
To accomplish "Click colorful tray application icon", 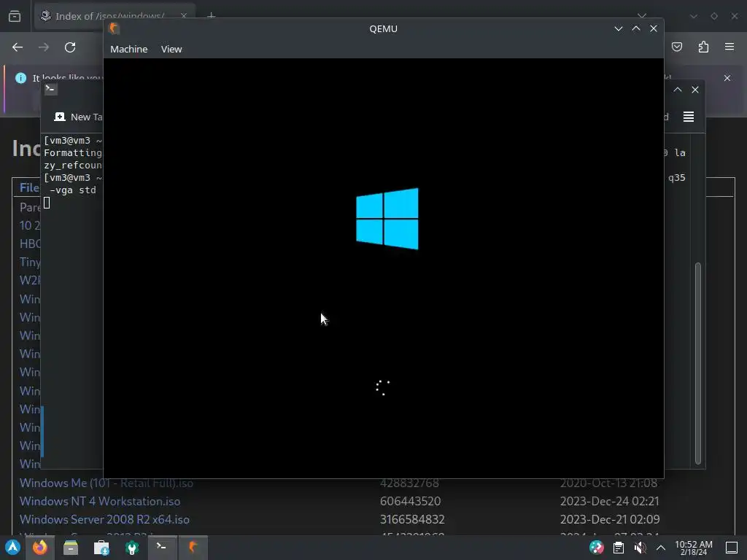I will 597,548.
